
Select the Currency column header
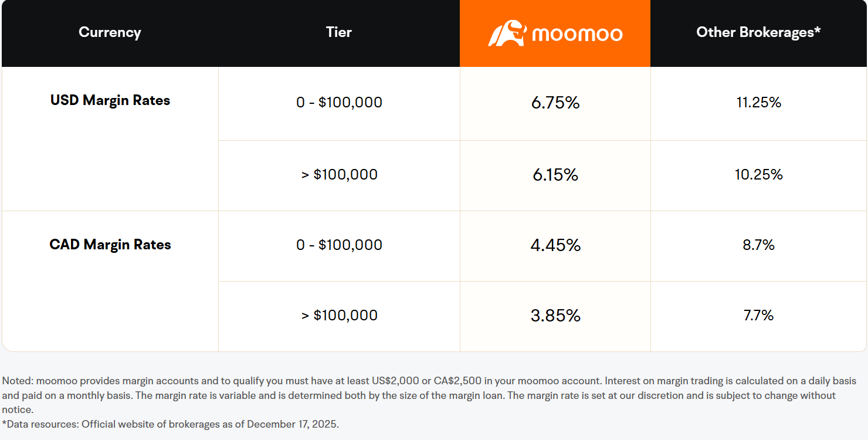click(x=110, y=32)
